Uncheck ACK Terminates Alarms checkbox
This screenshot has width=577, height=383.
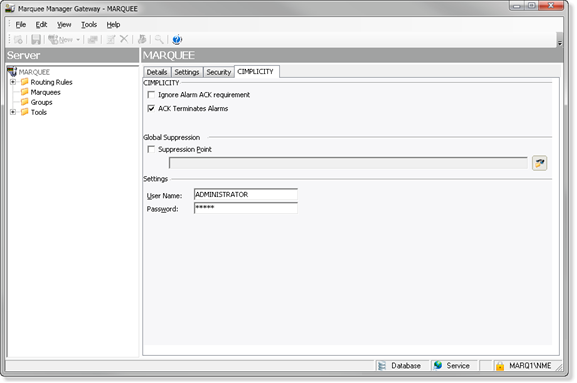[x=151, y=109]
